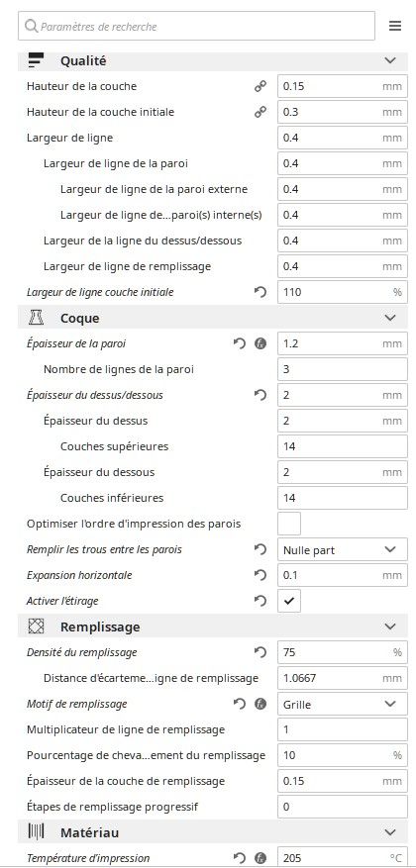This screenshot has width=416, height=868.
Task: Open Motif de remplissage Grille dropdown
Action: [x=343, y=704]
